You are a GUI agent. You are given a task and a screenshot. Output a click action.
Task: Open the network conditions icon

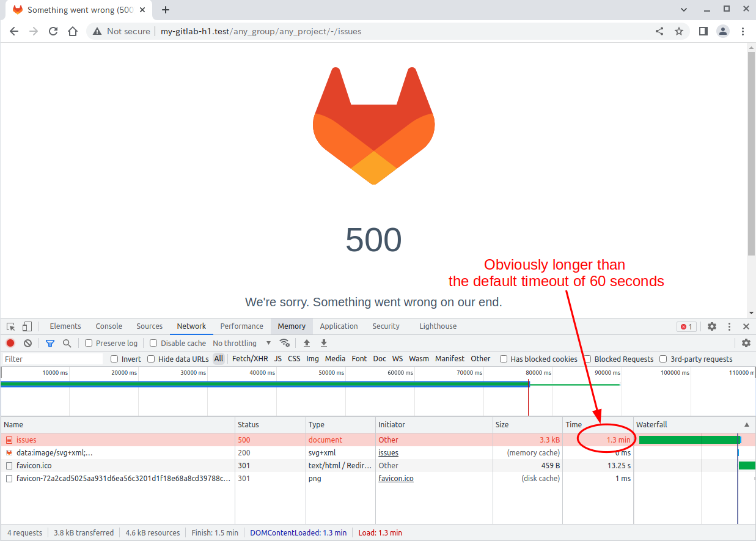tap(284, 343)
